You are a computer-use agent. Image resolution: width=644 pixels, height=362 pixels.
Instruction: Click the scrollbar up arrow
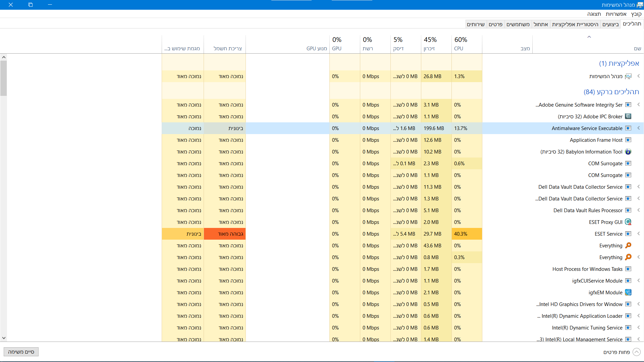[3, 57]
